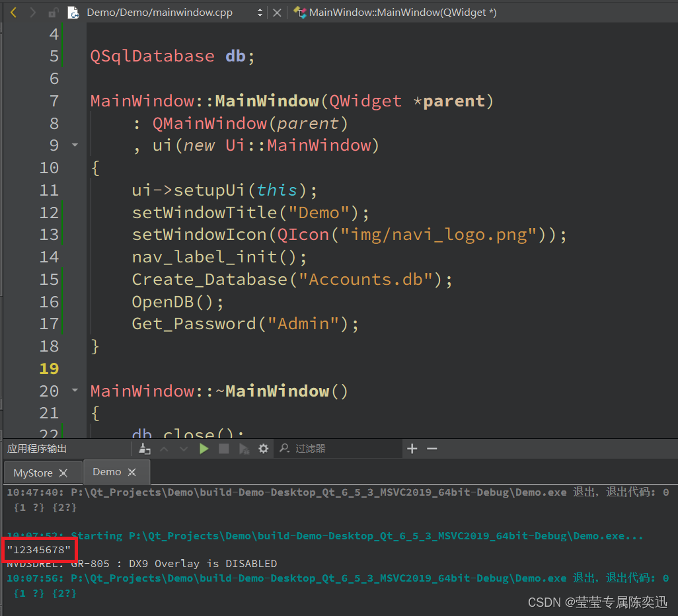
Task: Zoom in on the output text with the plus button
Action: pos(412,449)
